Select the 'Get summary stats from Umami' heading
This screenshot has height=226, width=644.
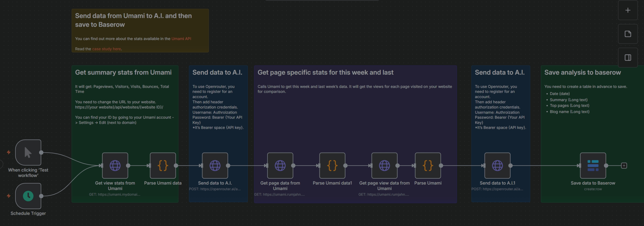123,73
